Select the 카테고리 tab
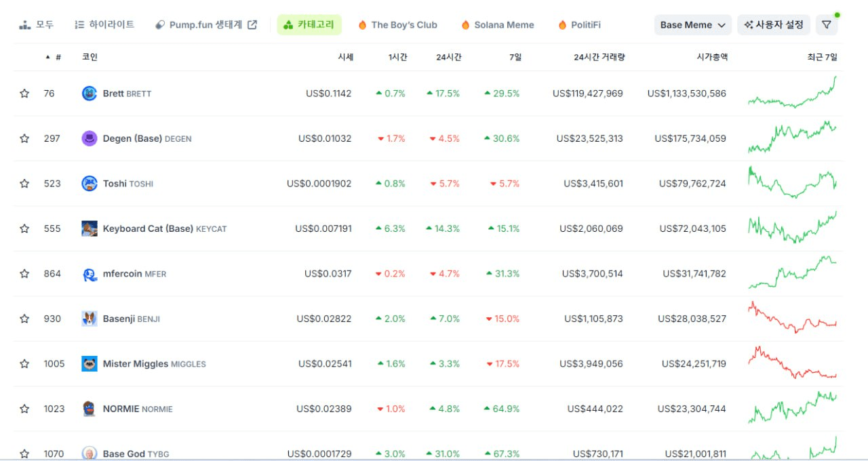Image resolution: width=868 pixels, height=461 pixels. [x=309, y=25]
